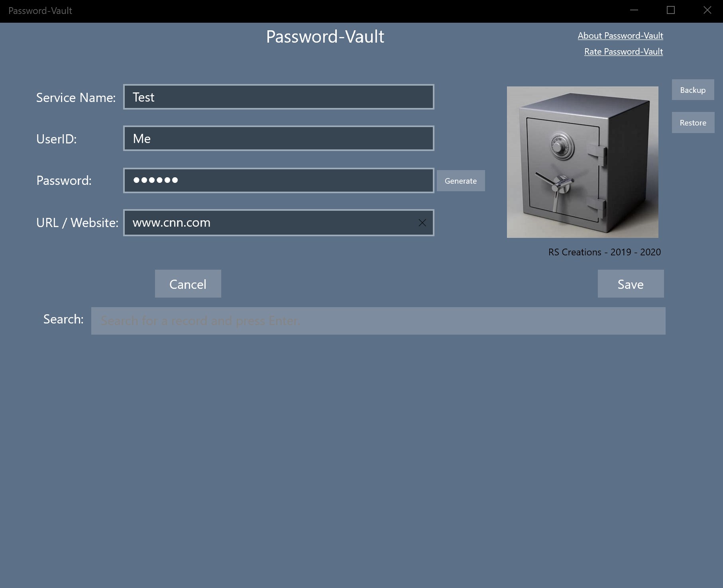Place cursor in the URL / Website field
The height and width of the screenshot is (588, 723).
pyautogui.click(x=269, y=223)
